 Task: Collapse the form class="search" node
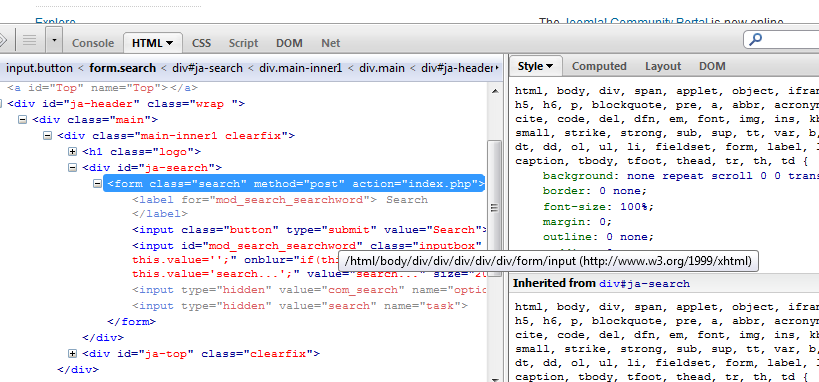click(x=97, y=183)
